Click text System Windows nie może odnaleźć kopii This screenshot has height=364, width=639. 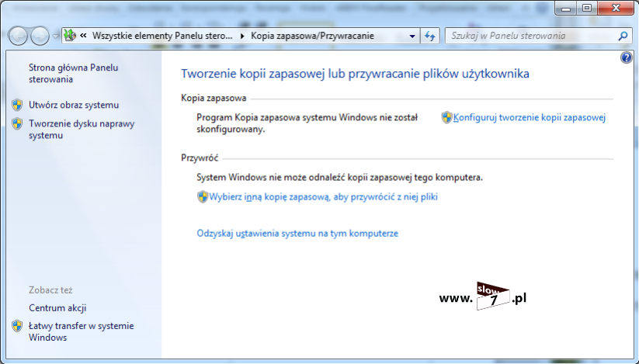(x=339, y=178)
